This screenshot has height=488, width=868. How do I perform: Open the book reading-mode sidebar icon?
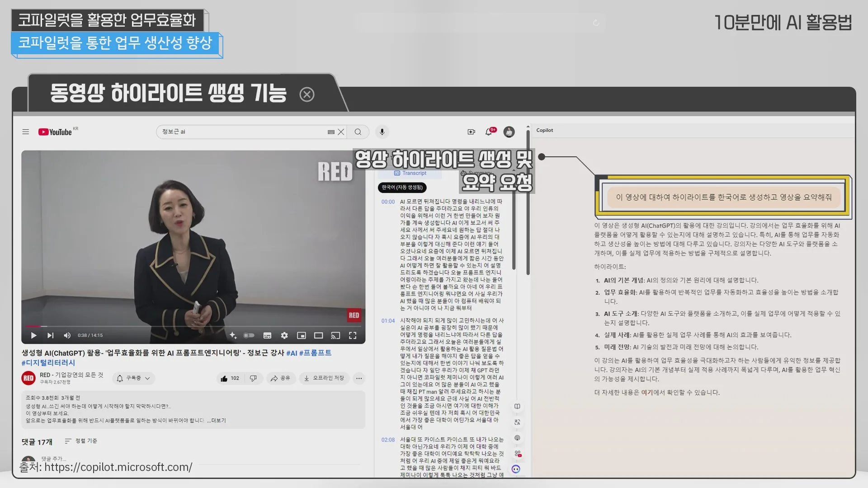coord(517,406)
